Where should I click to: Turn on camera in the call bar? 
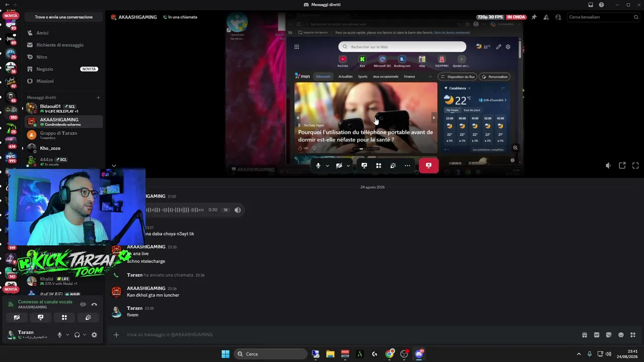(339, 165)
